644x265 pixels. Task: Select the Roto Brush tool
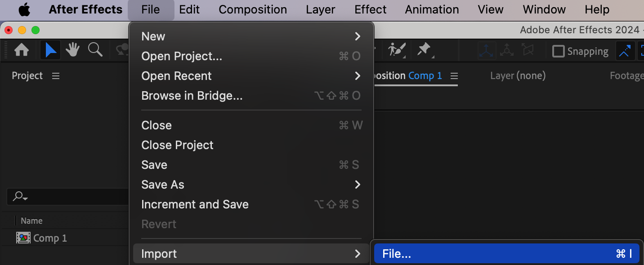click(397, 50)
